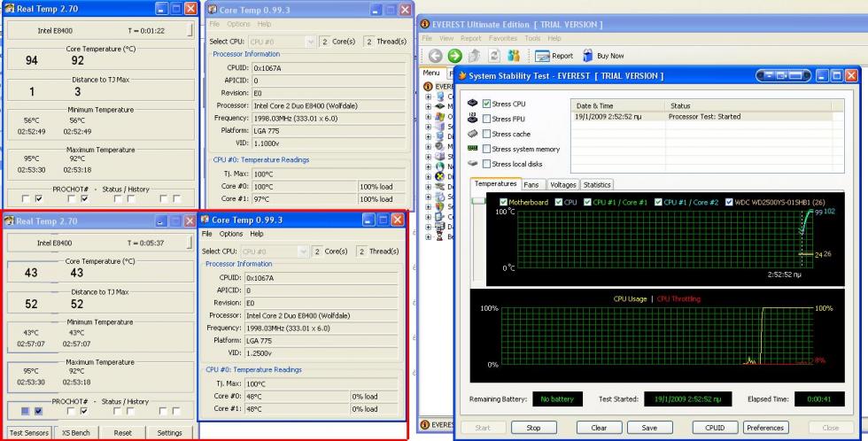Viewport: 868px width, 441px height.
Task: Click the green RAM icon beside Stress system memory
Action: point(472,148)
